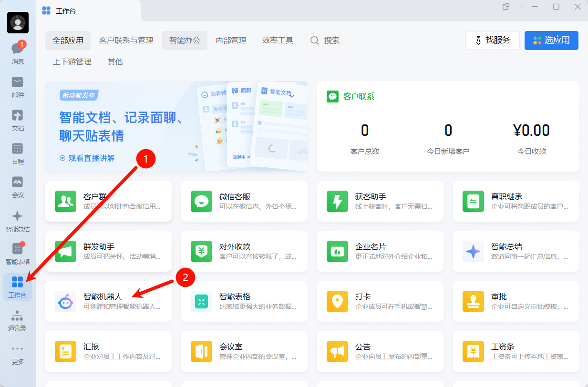
Task: Open the 获客助手 app icon
Action: (337, 202)
